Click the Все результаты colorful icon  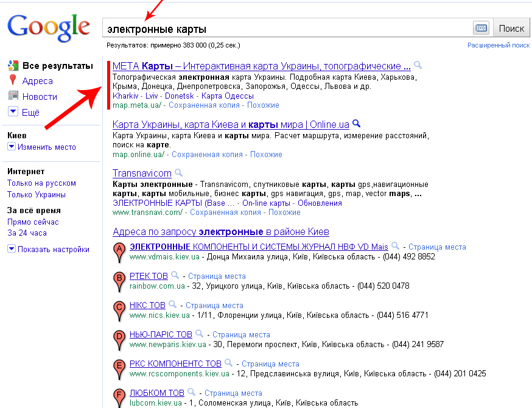[13, 66]
